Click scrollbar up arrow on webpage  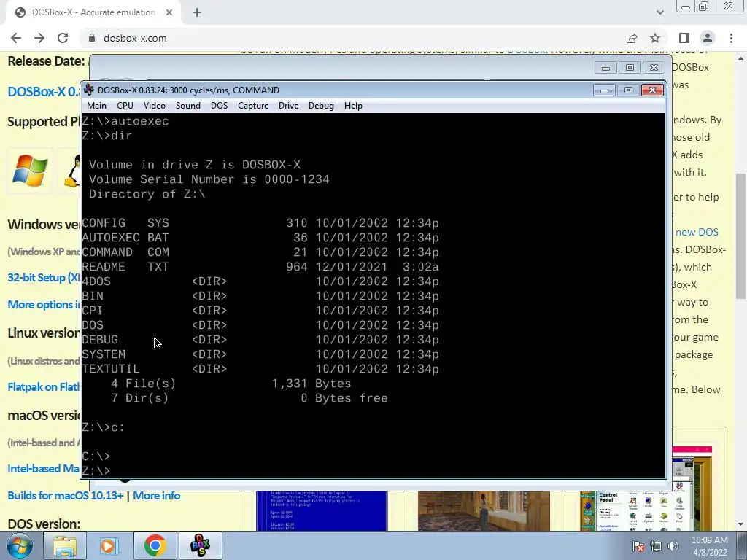click(740, 58)
